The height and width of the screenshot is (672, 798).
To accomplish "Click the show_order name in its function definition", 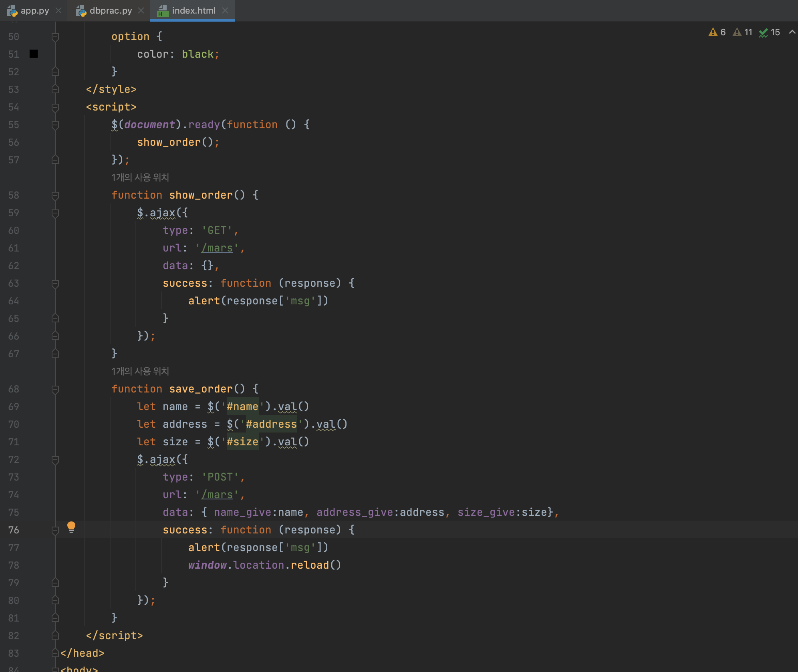I will click(x=201, y=195).
